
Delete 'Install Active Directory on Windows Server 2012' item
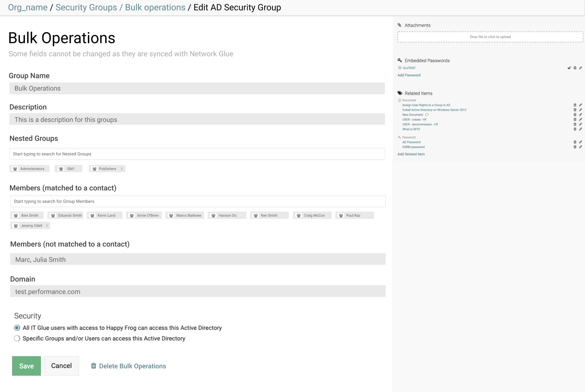click(575, 109)
